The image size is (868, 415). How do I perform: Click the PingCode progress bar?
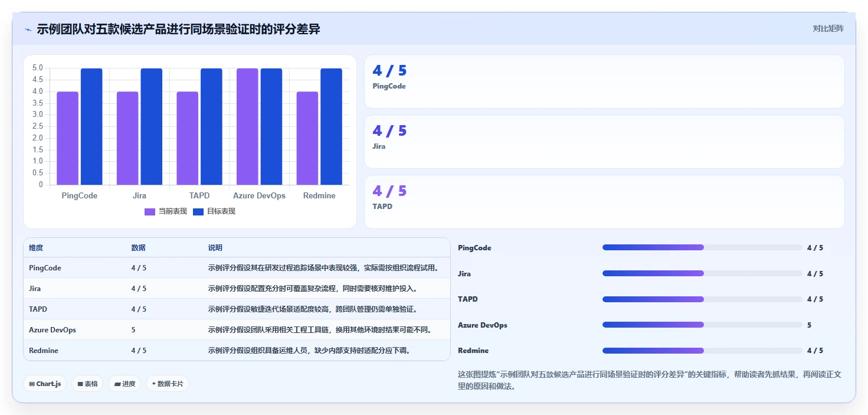(702, 247)
